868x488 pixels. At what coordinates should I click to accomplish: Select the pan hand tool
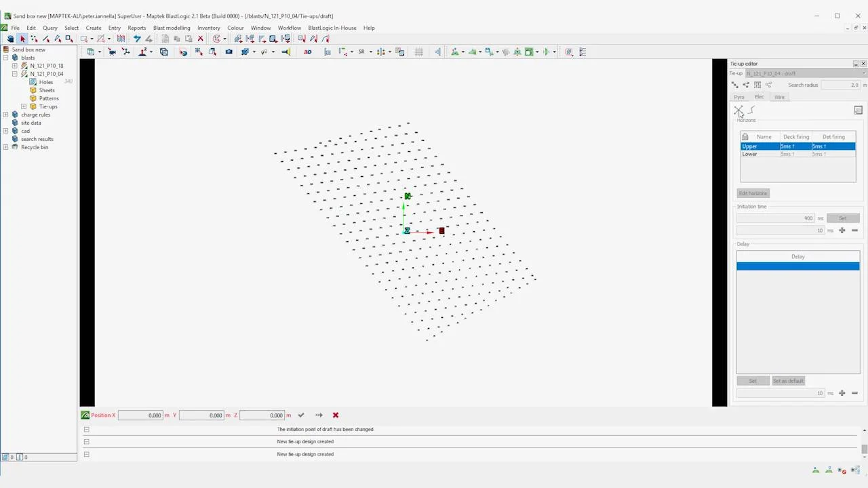(x=10, y=39)
